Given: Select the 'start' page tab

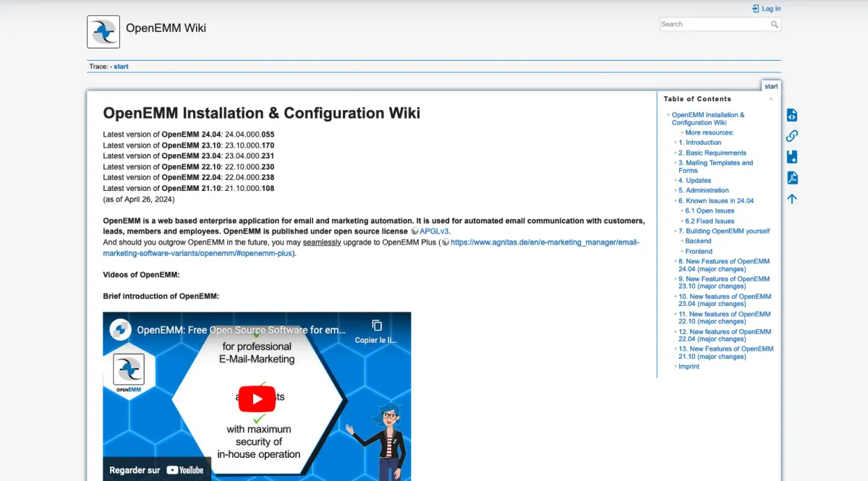Looking at the screenshot, I should tap(771, 86).
